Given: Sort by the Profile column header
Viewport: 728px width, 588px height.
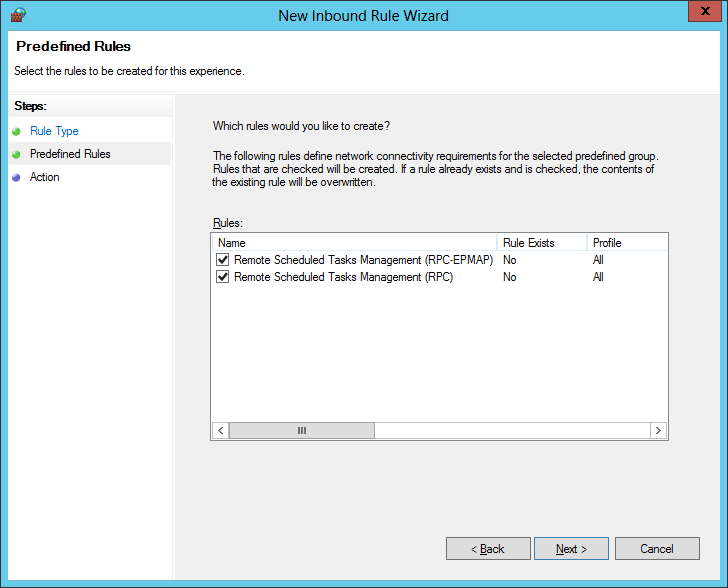Looking at the screenshot, I should click(625, 243).
